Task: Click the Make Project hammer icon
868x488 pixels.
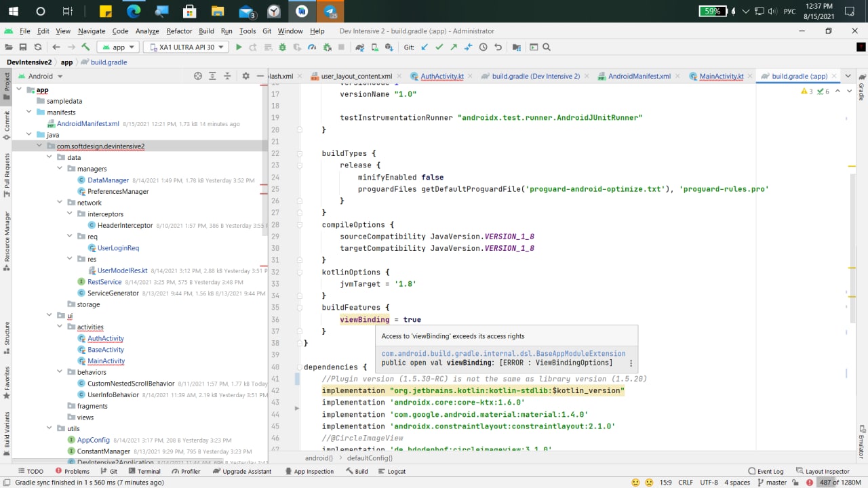Action: [85, 47]
